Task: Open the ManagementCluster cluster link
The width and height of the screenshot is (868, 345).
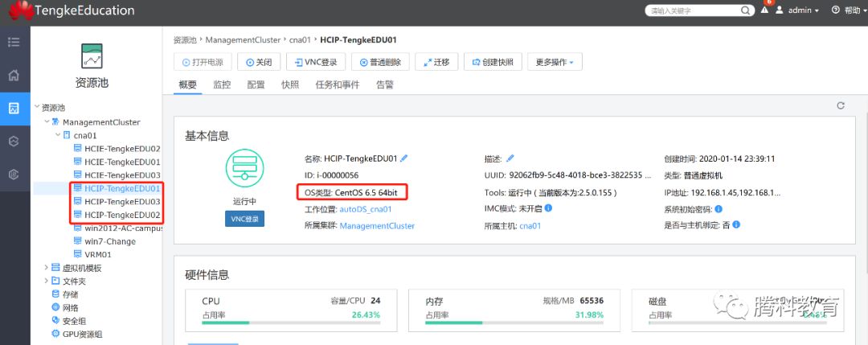Action: pyautogui.click(x=377, y=226)
